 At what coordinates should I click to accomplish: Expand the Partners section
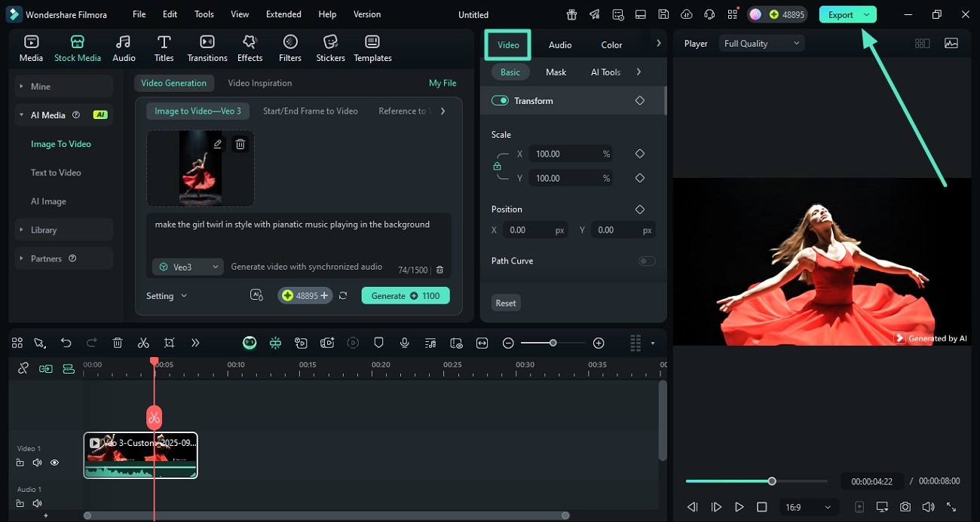point(63,258)
